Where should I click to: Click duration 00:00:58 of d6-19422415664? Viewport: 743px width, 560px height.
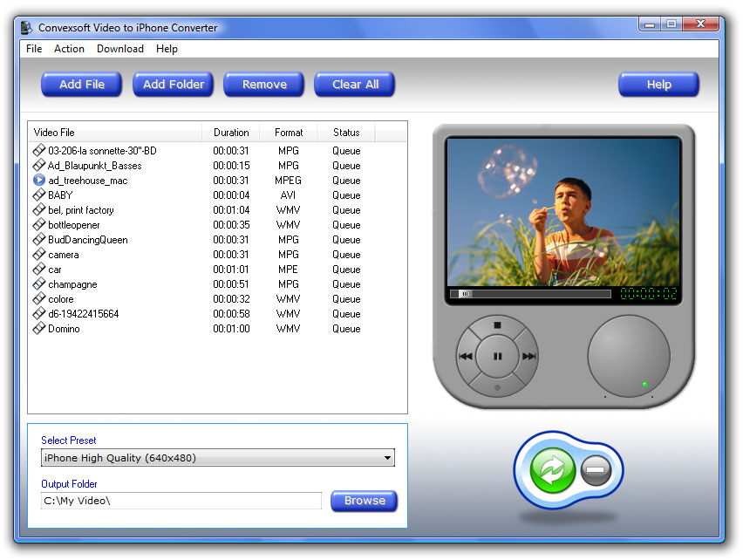[x=231, y=314]
